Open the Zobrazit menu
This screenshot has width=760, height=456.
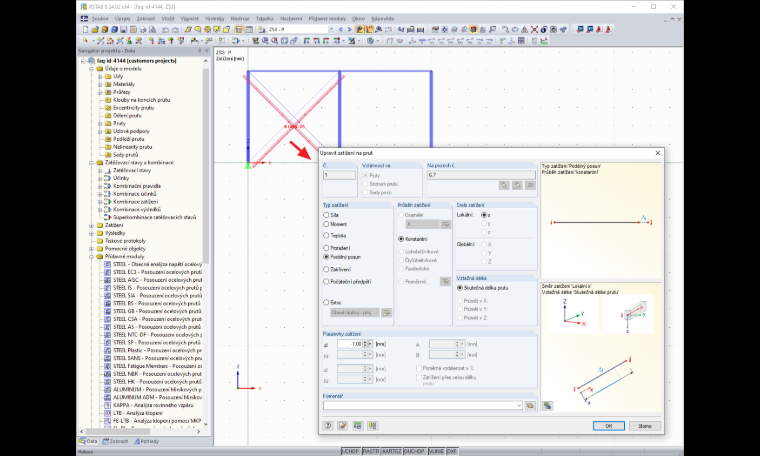[x=146, y=18]
